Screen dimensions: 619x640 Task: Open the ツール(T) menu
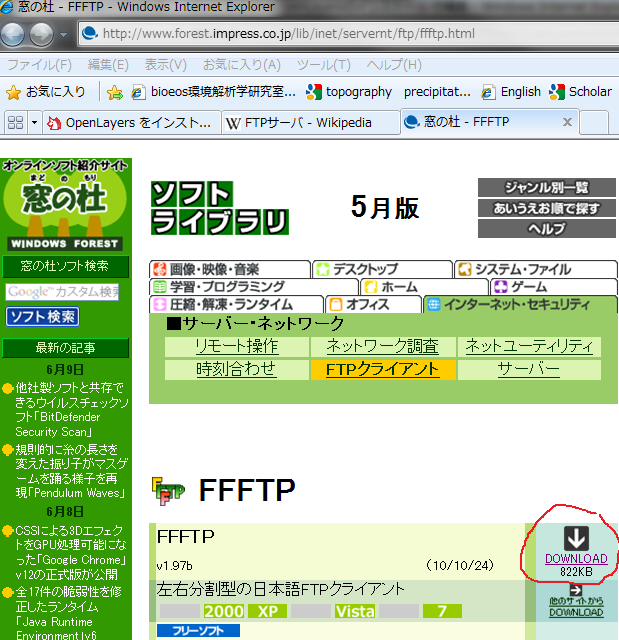(x=324, y=65)
